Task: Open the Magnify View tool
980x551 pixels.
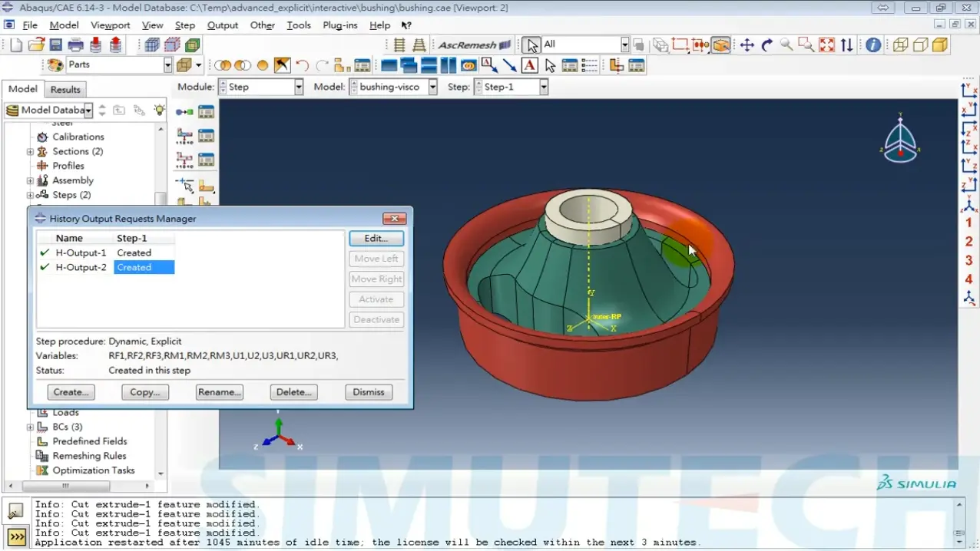Action: pyautogui.click(x=785, y=45)
